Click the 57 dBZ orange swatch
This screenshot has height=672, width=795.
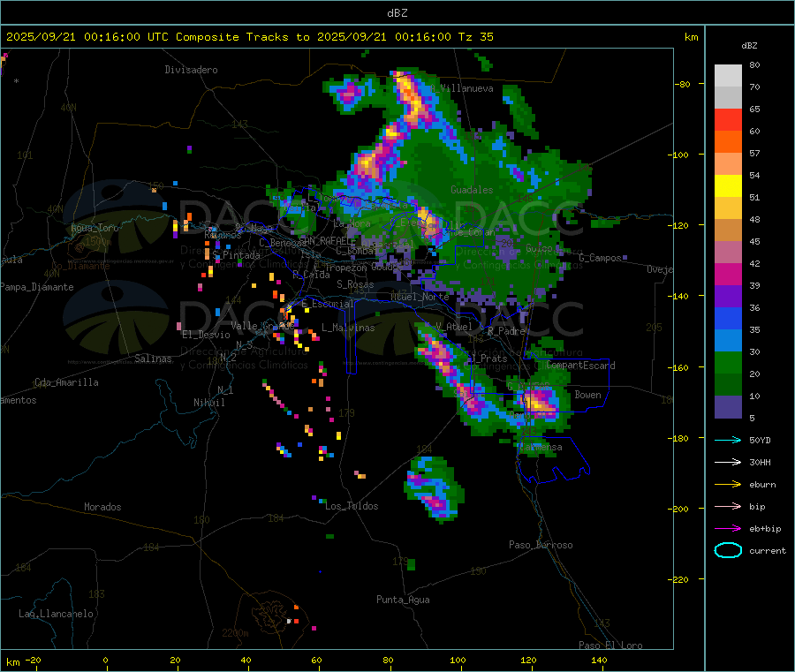(728, 141)
